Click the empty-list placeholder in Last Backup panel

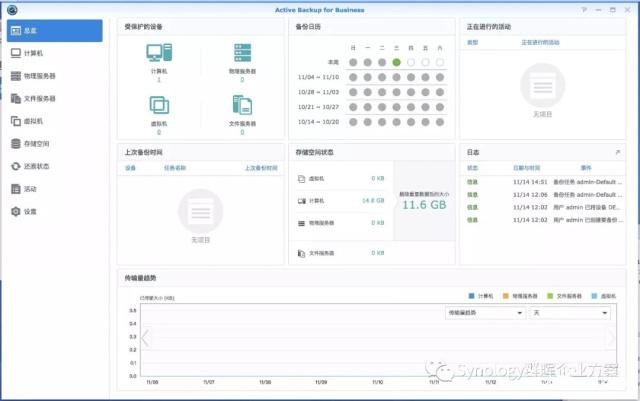tap(200, 216)
